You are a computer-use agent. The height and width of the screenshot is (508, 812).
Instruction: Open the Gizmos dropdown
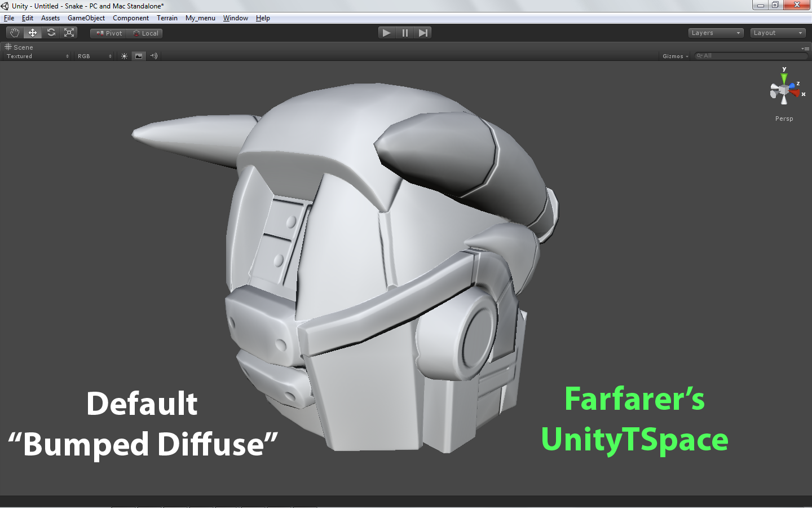(676, 56)
